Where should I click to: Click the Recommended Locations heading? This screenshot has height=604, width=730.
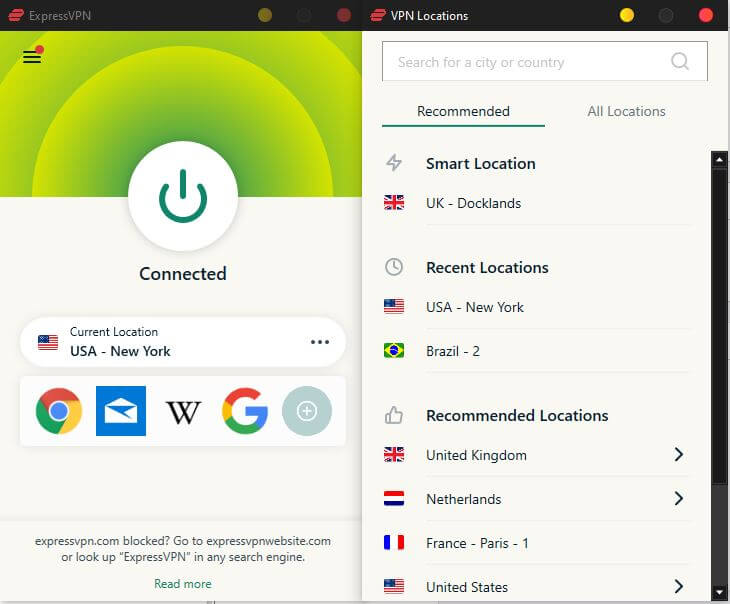click(x=517, y=415)
